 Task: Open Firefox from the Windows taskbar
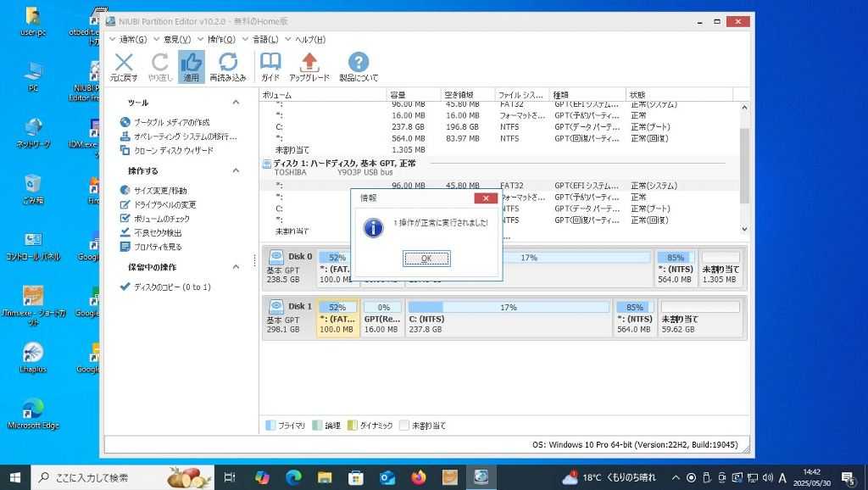[x=419, y=477]
